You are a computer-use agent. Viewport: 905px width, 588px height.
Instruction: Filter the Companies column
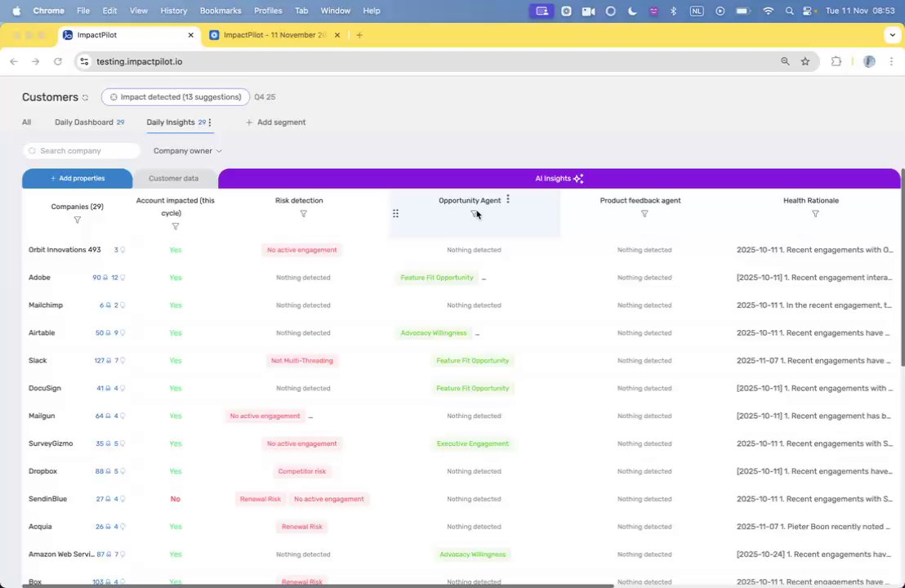78,220
